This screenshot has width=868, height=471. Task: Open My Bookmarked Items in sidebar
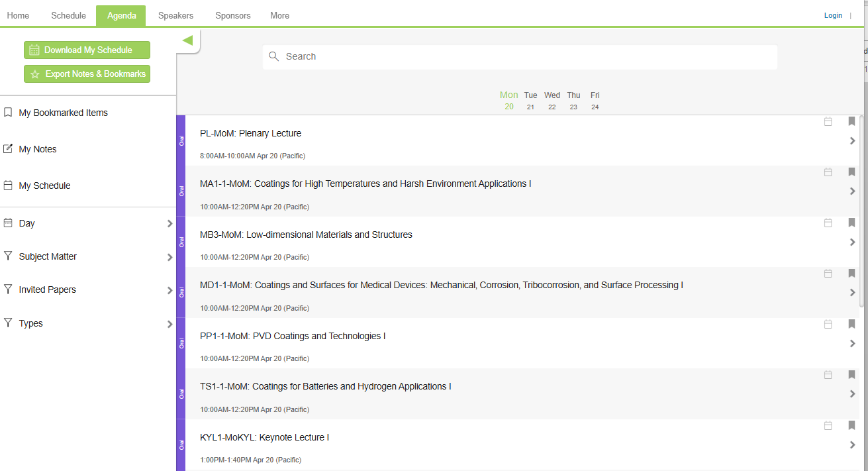coord(63,113)
